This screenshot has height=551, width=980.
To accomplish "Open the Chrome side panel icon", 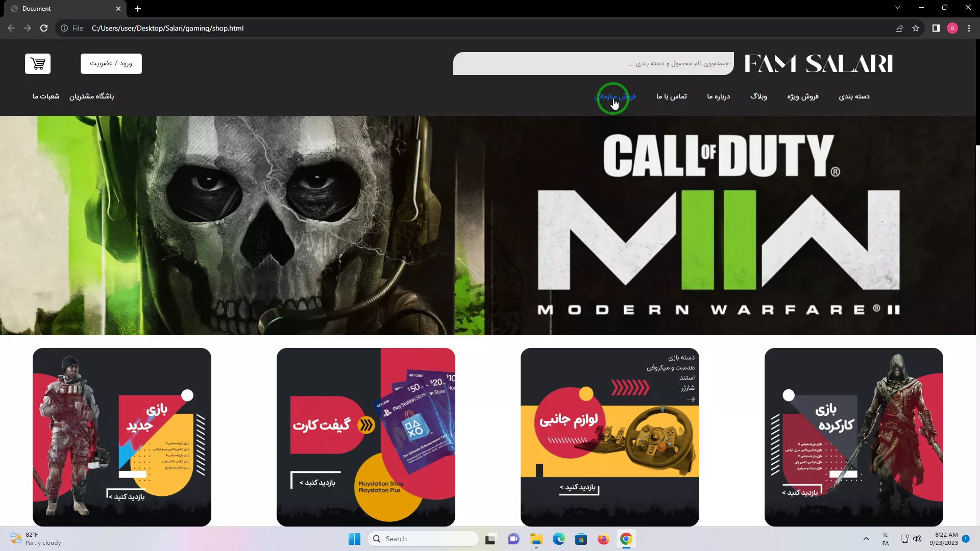I will click(x=936, y=28).
